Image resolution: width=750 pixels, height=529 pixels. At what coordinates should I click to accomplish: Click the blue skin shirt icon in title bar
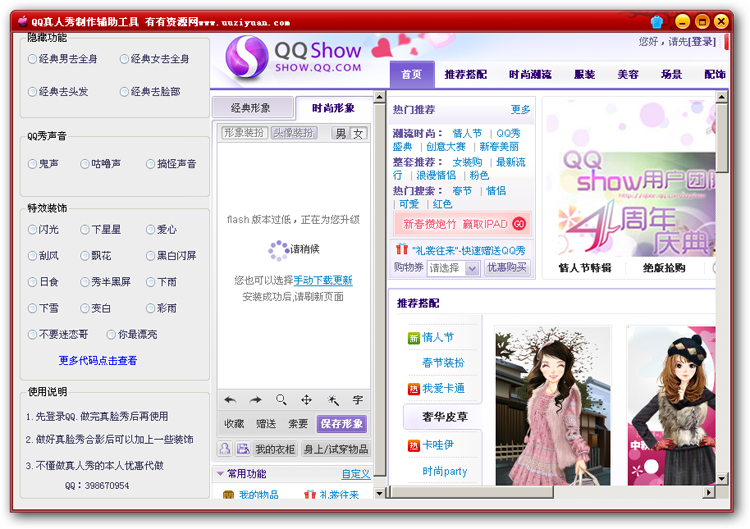[x=657, y=21]
